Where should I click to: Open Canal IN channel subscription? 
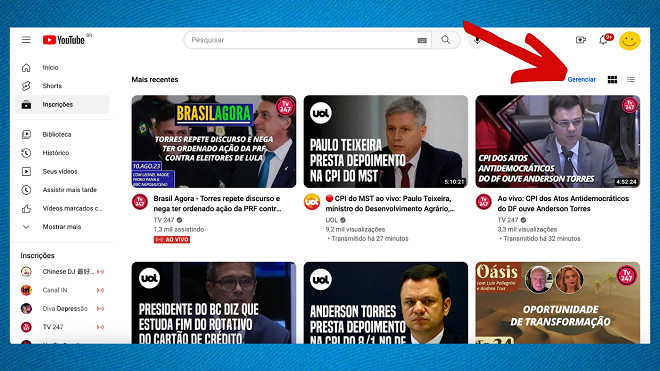[x=62, y=290]
